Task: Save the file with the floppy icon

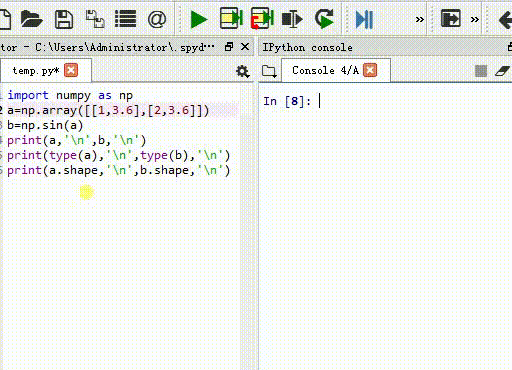Action: (64, 19)
